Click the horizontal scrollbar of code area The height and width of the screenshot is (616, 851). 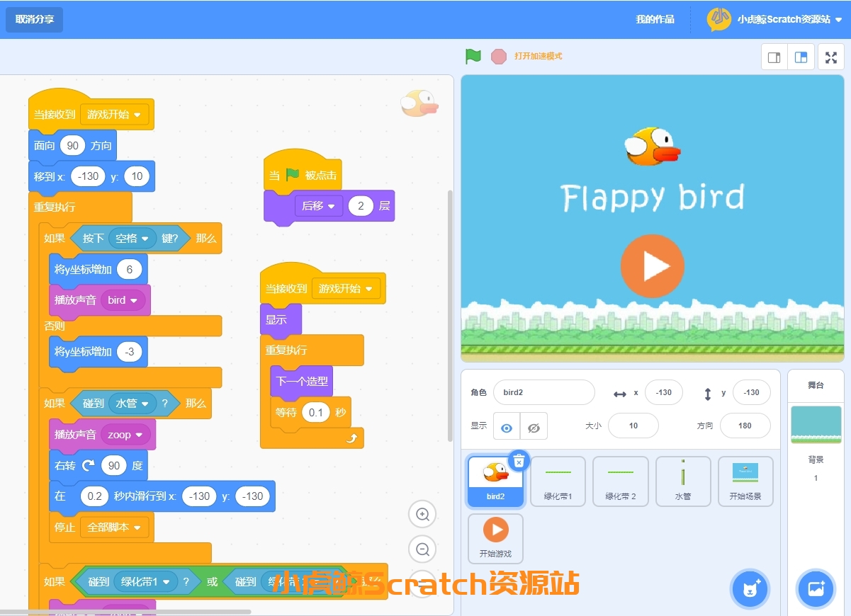pos(125,611)
